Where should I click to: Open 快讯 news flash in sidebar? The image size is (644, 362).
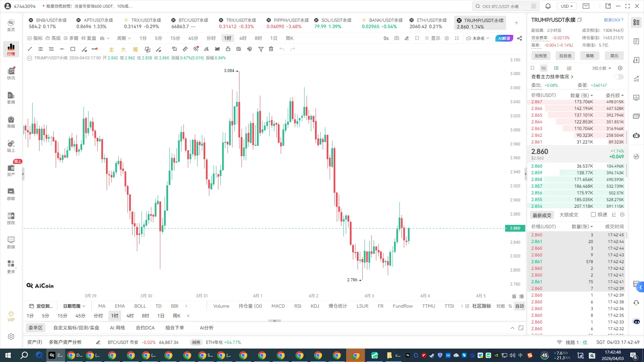tap(11, 73)
